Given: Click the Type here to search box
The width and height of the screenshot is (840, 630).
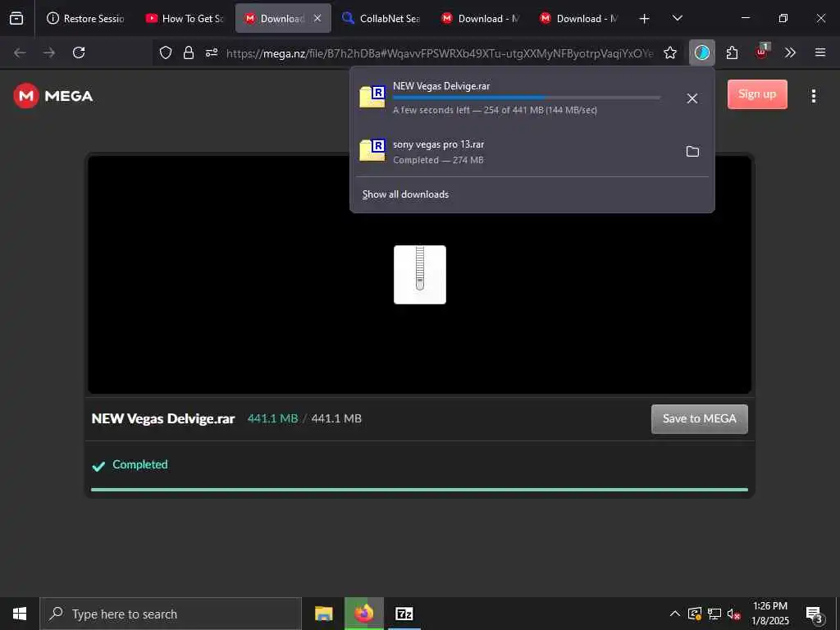Looking at the screenshot, I should 171,614.
